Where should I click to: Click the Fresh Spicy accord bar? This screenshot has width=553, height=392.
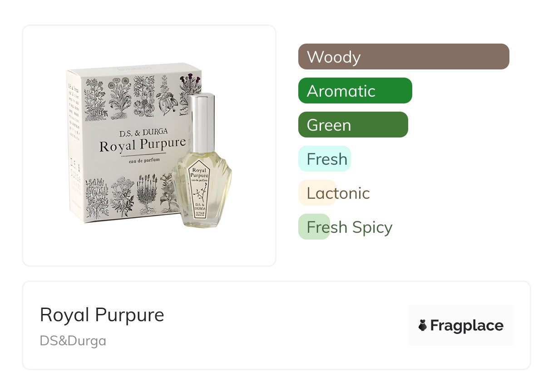(314, 227)
